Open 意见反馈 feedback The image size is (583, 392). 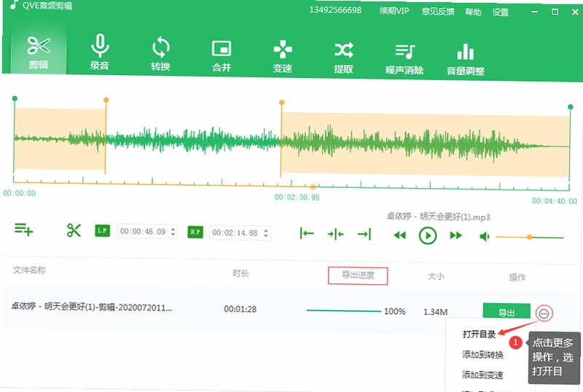pos(438,12)
